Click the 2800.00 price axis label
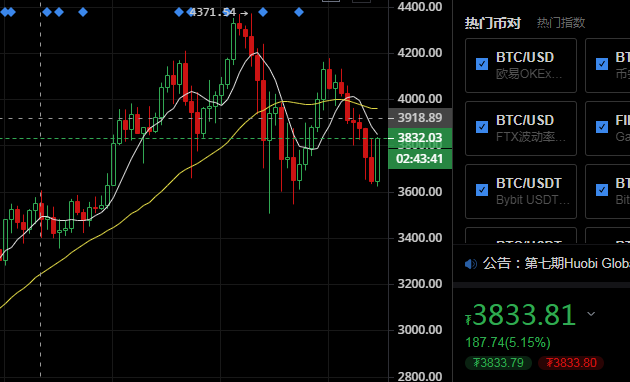 pos(420,376)
